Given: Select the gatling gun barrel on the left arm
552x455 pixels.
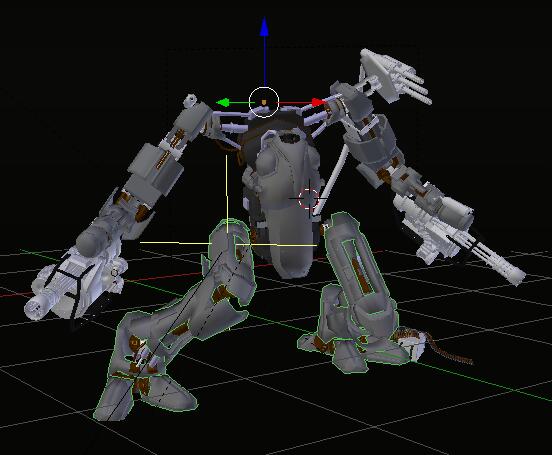Looking at the screenshot, I should [40, 305].
